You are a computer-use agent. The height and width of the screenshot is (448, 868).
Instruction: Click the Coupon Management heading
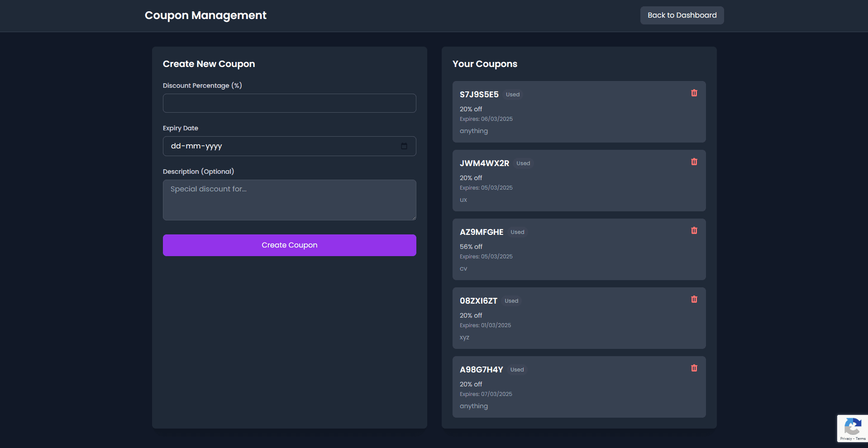pos(205,15)
